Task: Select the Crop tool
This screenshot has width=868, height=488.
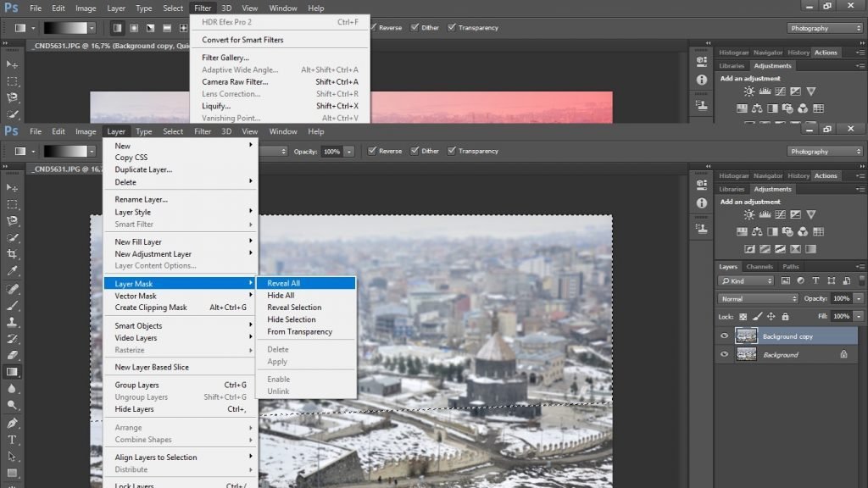Action: tap(12, 254)
